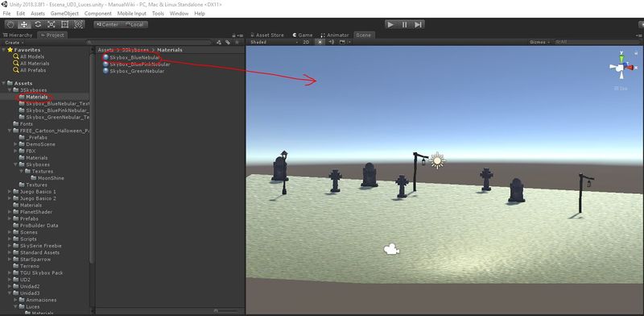This screenshot has width=644, height=316.
Task: Toggle the Local handle rotation button
Action: point(134,25)
